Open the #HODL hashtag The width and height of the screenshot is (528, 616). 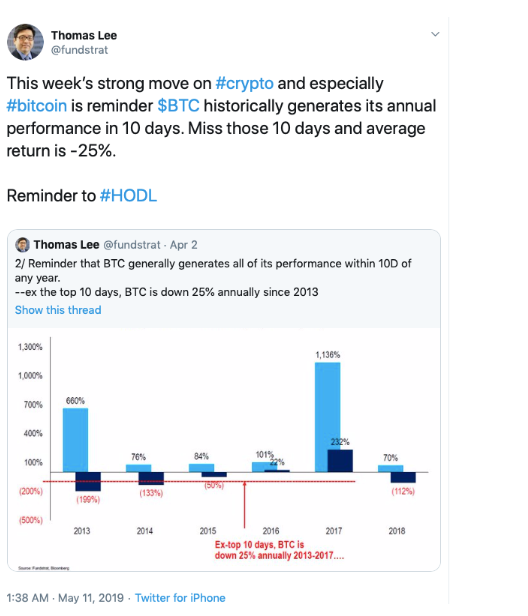(x=128, y=196)
